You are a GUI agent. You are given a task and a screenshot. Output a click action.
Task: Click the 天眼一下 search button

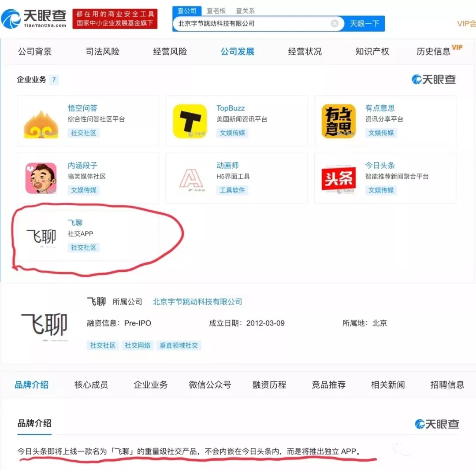[364, 24]
